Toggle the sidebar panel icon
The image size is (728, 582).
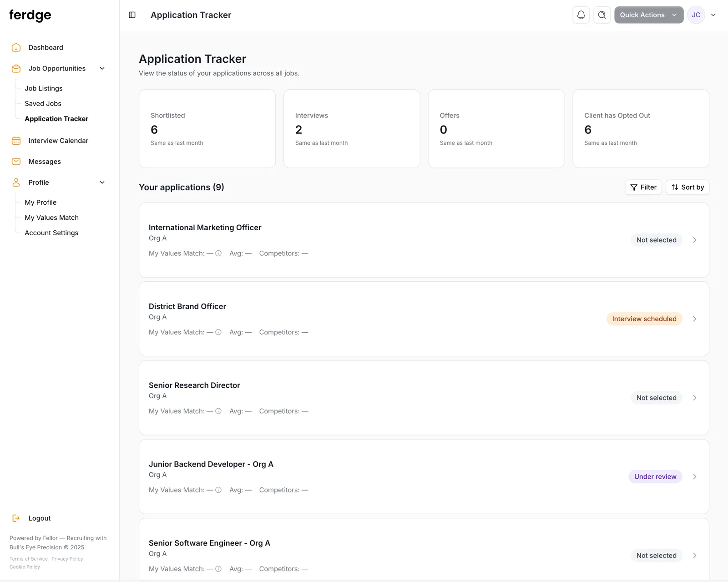click(x=132, y=15)
